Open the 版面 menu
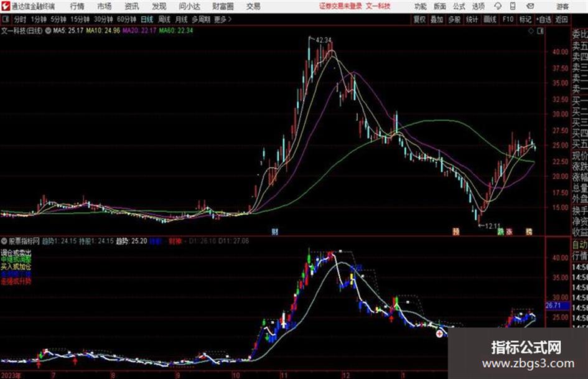This screenshot has height=379, width=588. tap(439, 6)
